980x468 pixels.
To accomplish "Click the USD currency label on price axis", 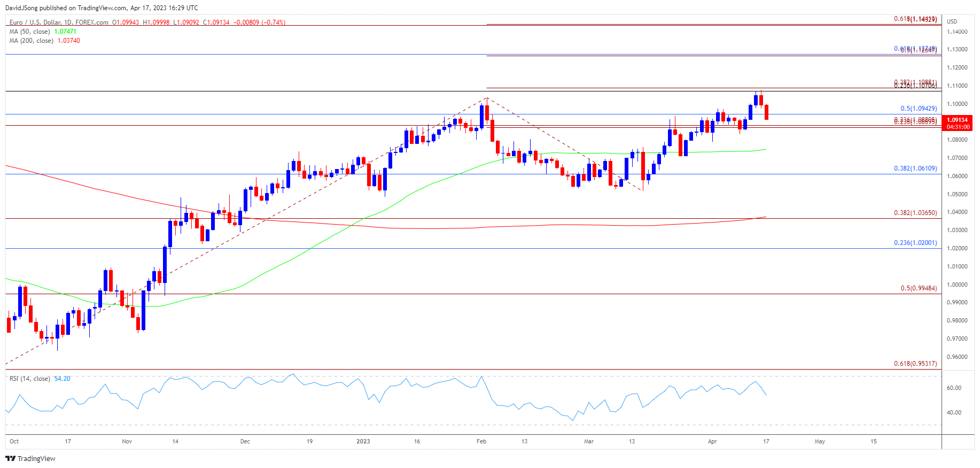I will pyautogui.click(x=952, y=21).
